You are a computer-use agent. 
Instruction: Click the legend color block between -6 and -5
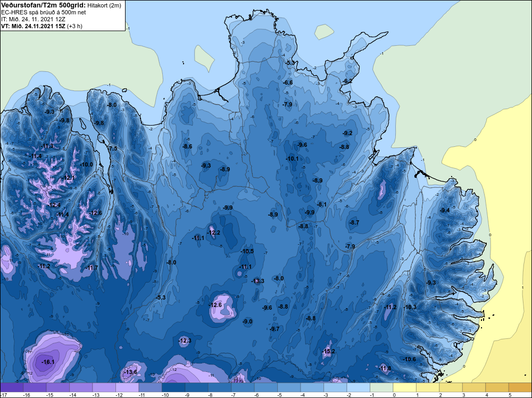tap(265, 387)
